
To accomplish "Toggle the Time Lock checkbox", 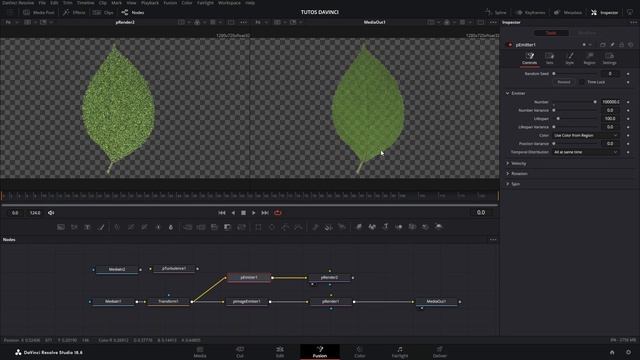I will pyautogui.click(x=582, y=82).
